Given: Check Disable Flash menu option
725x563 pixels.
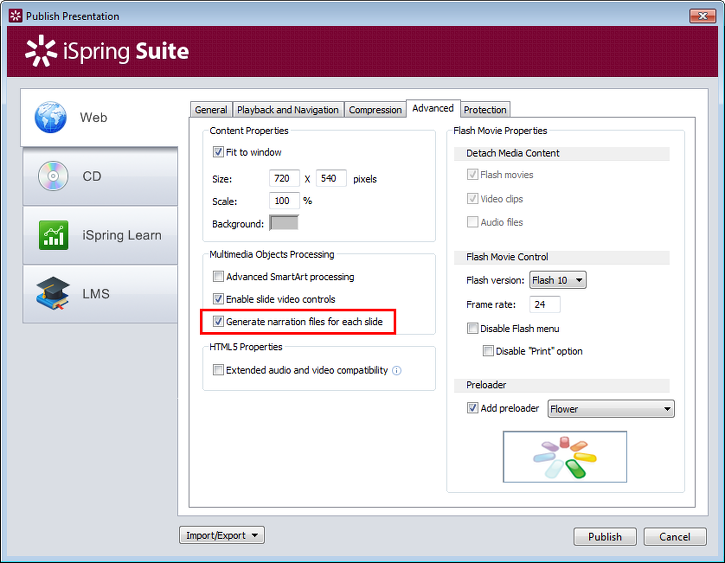Looking at the screenshot, I should point(473,328).
